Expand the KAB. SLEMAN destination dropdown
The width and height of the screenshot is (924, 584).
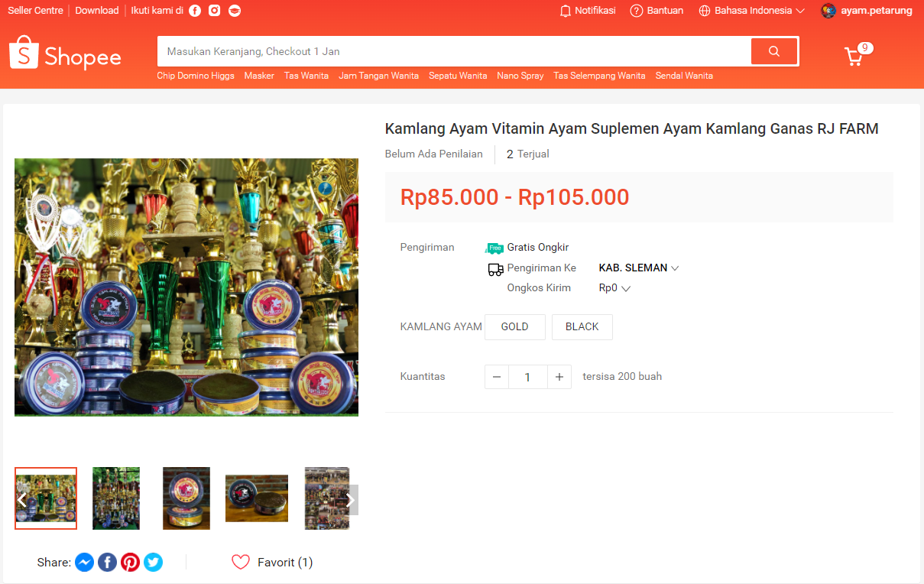pyautogui.click(x=639, y=268)
